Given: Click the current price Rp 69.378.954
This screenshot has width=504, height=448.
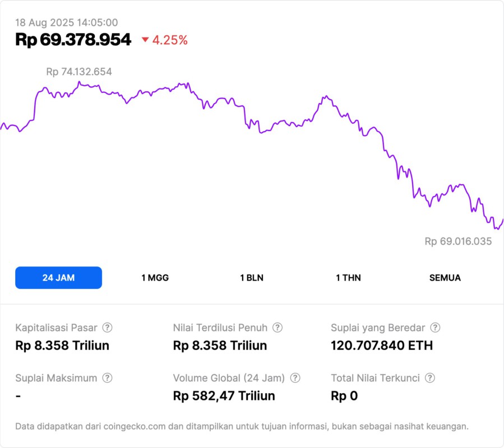Looking at the screenshot, I should point(73,40).
